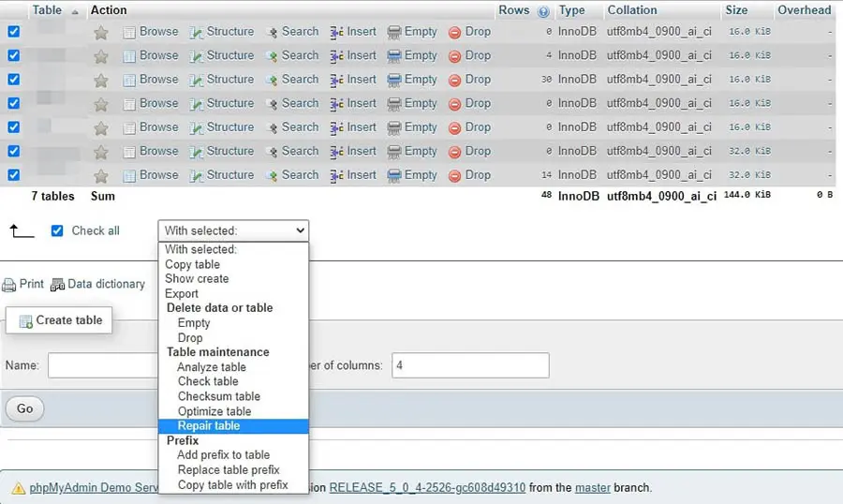Open Structure icon in third table row
The image size is (843, 504).
[x=197, y=81]
